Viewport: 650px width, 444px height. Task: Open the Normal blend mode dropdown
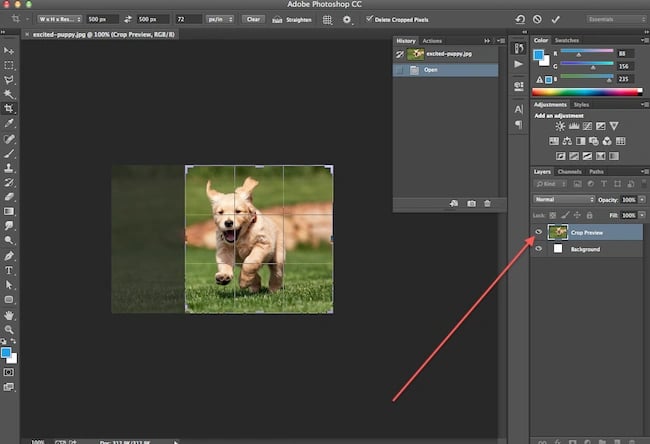pos(563,199)
